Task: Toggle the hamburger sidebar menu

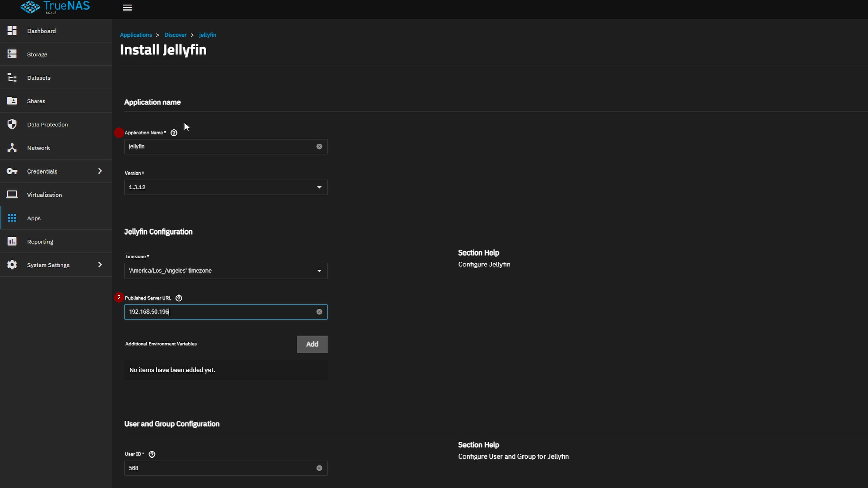Action: point(127,7)
